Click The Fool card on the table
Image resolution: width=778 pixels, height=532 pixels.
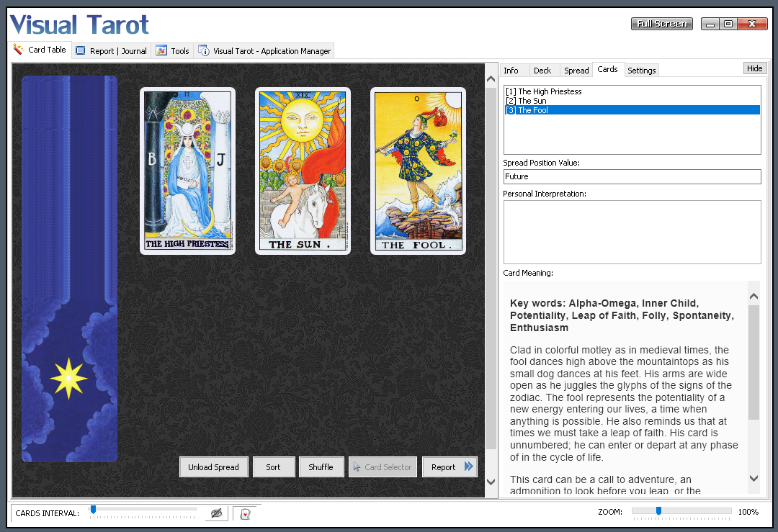point(418,171)
